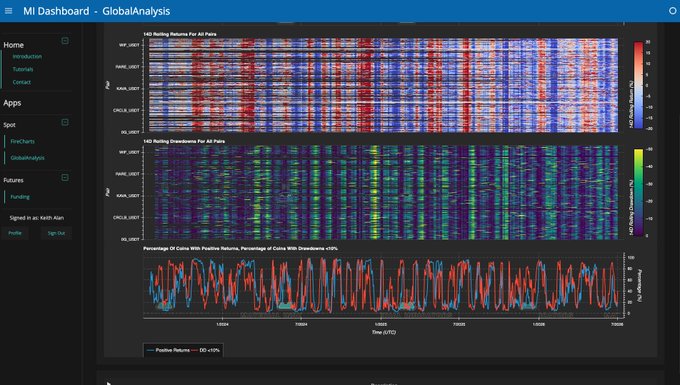
Task: Click the '14D Rolling Drawdowns For All Pairs' title
Action: pos(184,141)
